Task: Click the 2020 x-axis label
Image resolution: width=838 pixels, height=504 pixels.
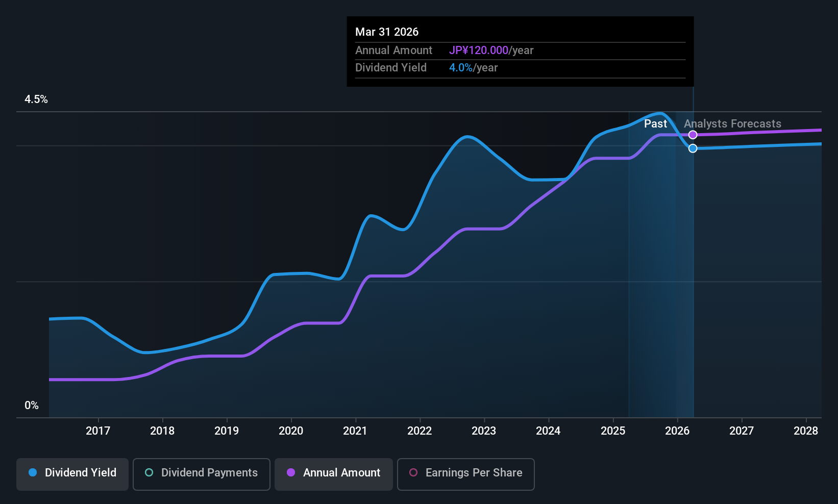Action: (x=291, y=431)
